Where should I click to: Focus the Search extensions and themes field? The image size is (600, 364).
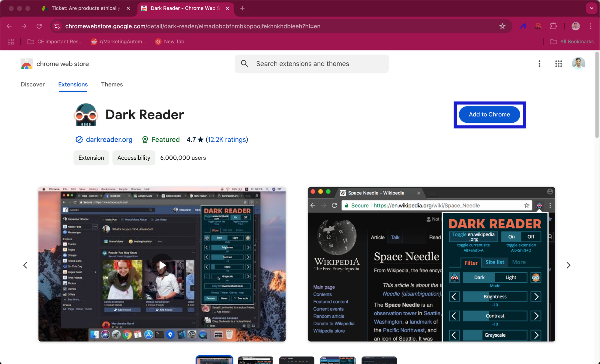[x=312, y=64]
